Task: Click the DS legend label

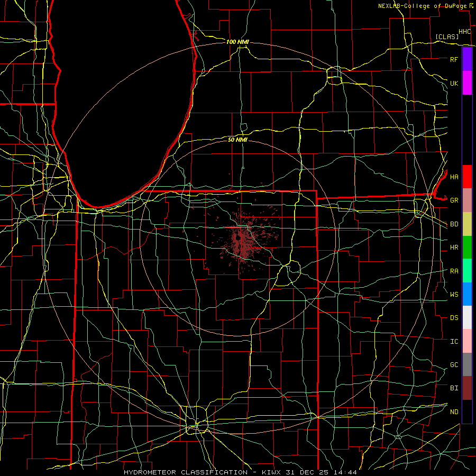Action: pyautogui.click(x=454, y=318)
